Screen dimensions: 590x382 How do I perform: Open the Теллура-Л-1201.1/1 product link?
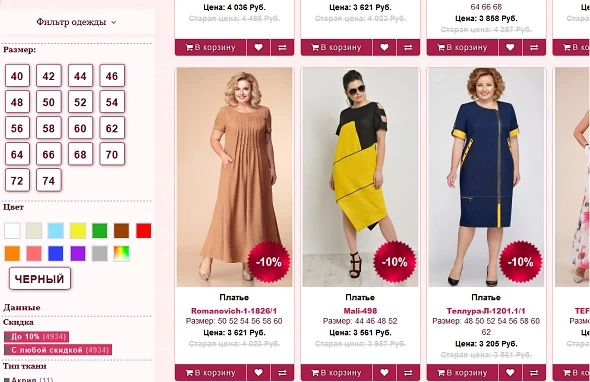pos(486,311)
